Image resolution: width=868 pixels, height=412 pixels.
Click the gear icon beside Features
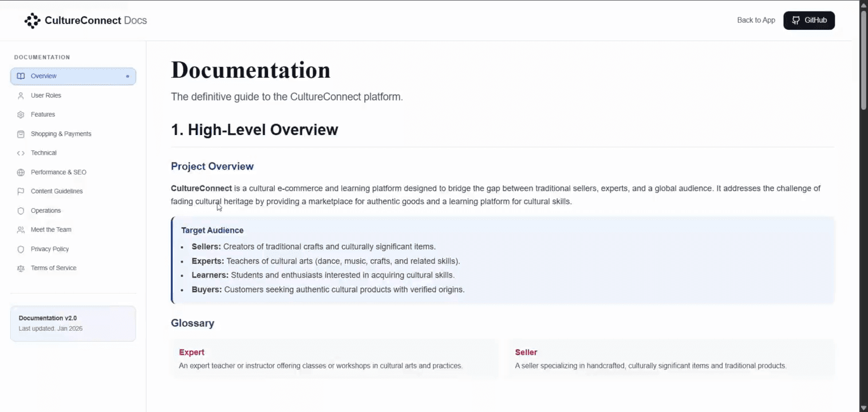click(21, 114)
